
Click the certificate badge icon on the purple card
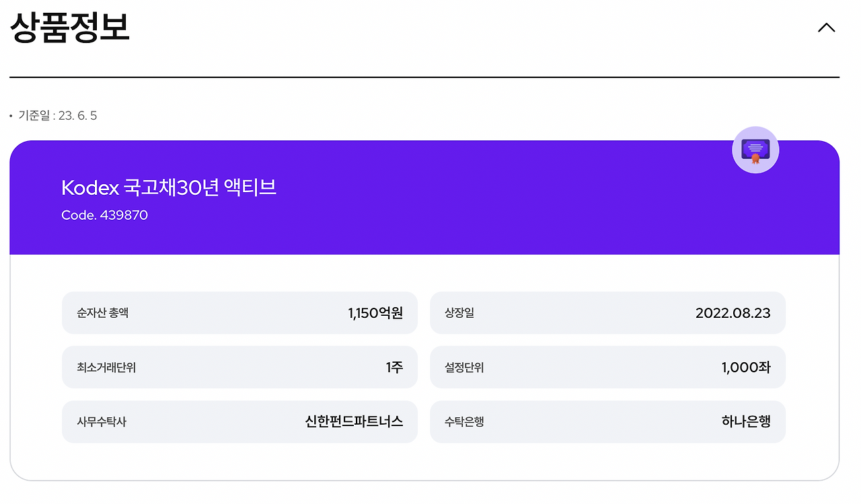coord(755,149)
